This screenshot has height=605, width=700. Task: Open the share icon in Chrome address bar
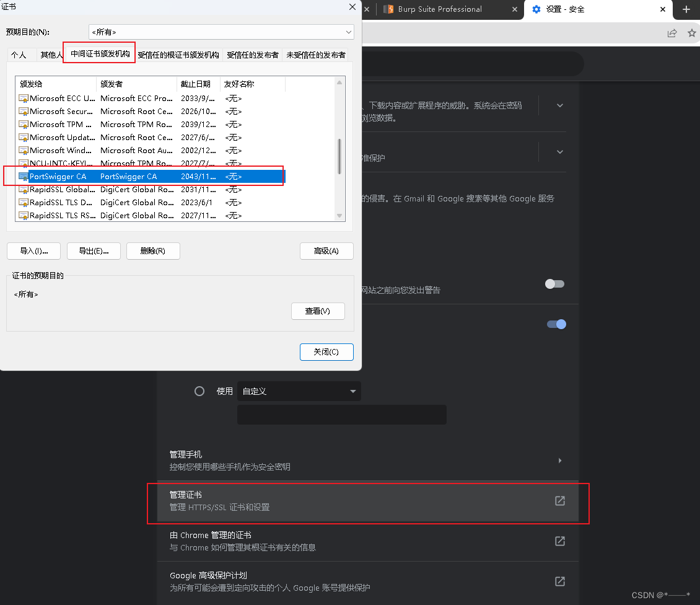click(x=672, y=33)
